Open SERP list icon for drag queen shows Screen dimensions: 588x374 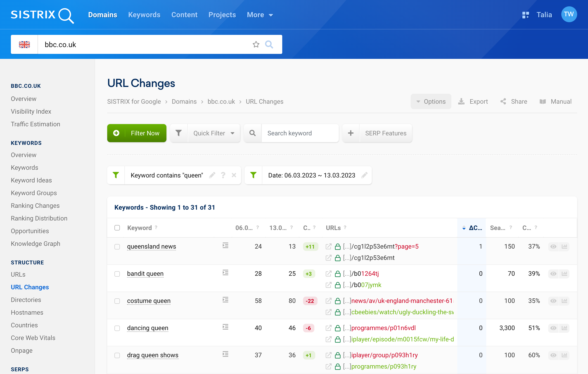pyautogui.click(x=225, y=354)
